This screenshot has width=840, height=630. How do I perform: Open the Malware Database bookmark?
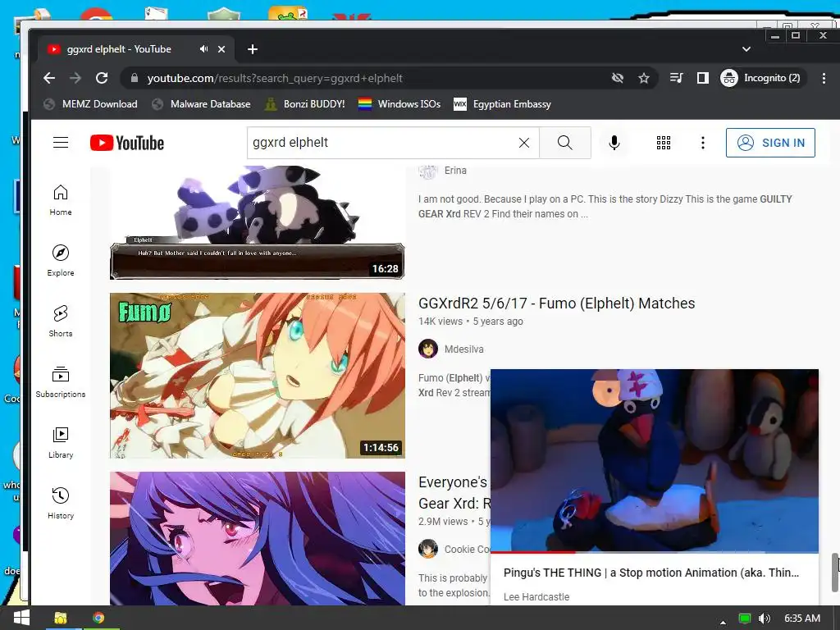(202, 104)
